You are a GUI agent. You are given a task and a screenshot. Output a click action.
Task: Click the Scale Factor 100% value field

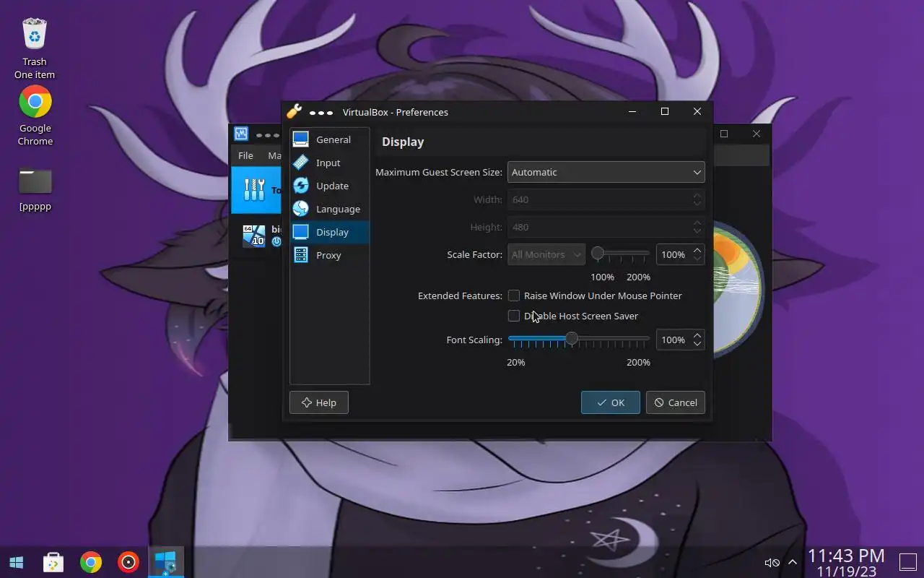(x=673, y=254)
